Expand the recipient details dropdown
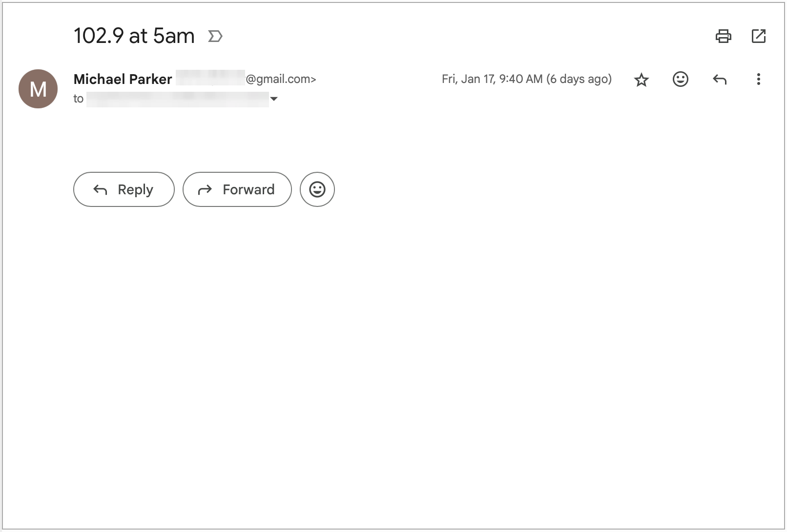Screen dimensions: 787x532 pyautogui.click(x=275, y=99)
